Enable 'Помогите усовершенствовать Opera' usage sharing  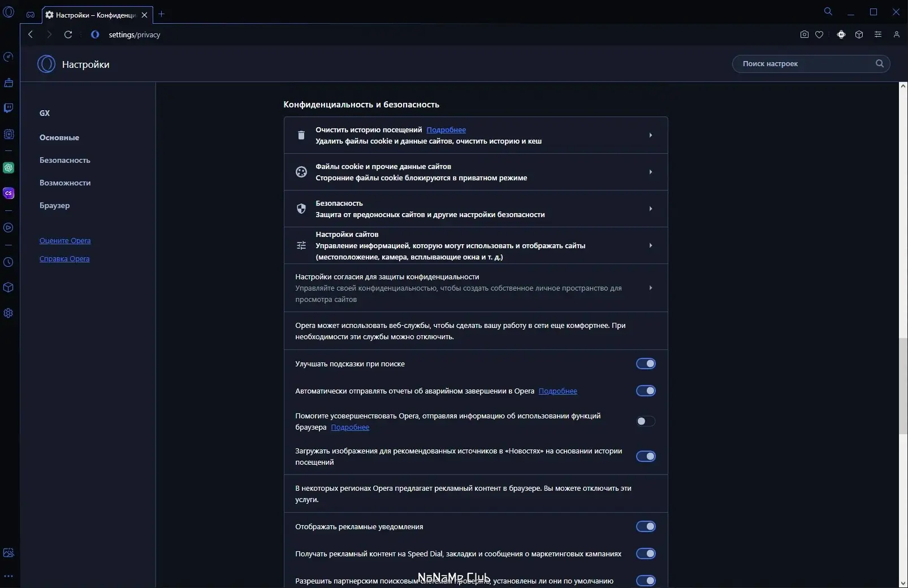tap(646, 421)
